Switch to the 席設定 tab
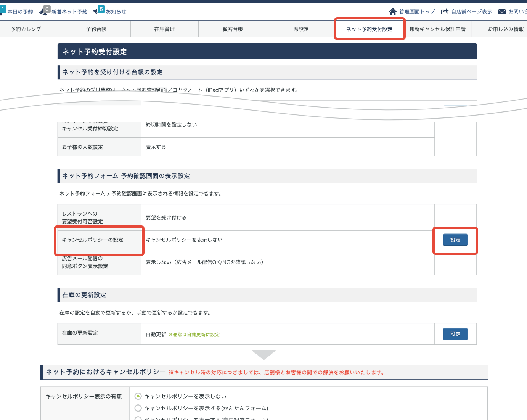527x420 pixels. 301,29
